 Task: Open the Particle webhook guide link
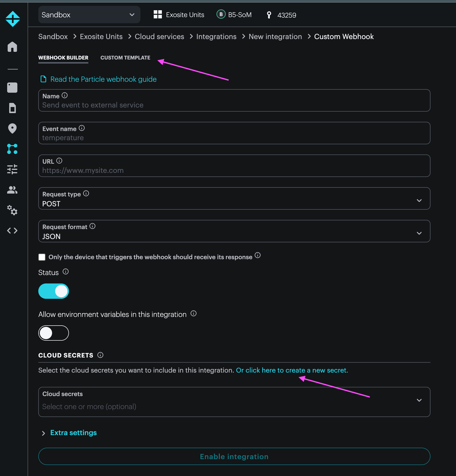coord(103,79)
